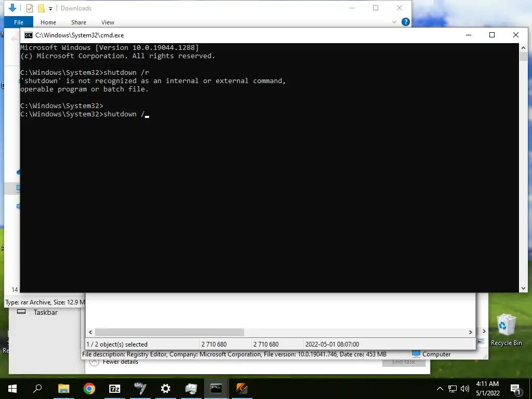
Task: Maximize the cmd.exe window
Action: (492, 35)
